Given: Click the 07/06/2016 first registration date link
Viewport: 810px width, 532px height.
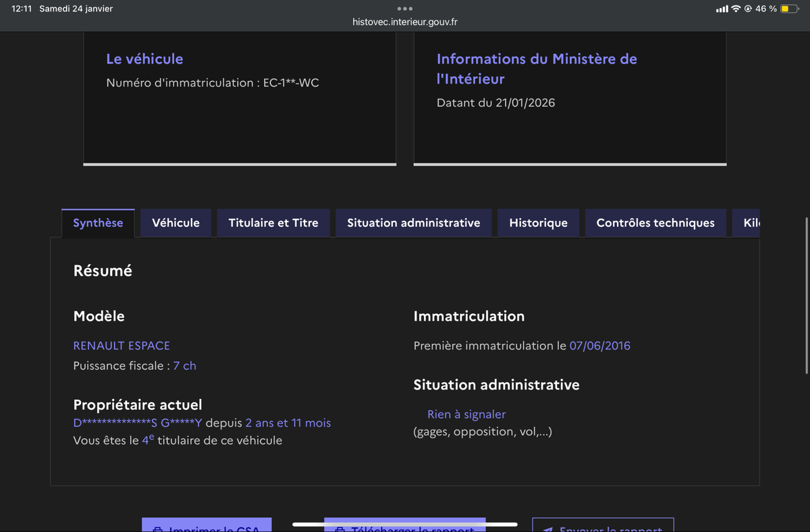Looking at the screenshot, I should [600, 345].
